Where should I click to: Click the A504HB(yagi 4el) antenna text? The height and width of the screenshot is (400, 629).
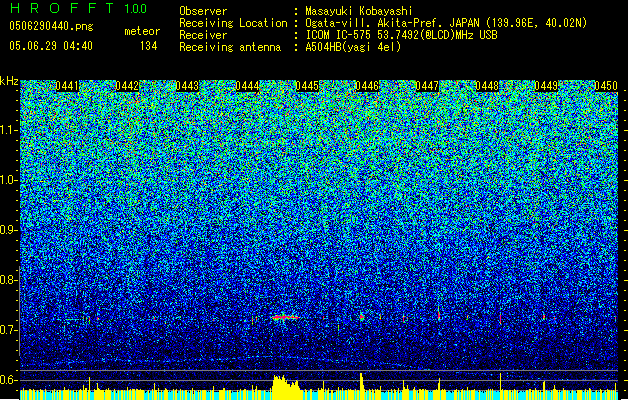point(353,47)
